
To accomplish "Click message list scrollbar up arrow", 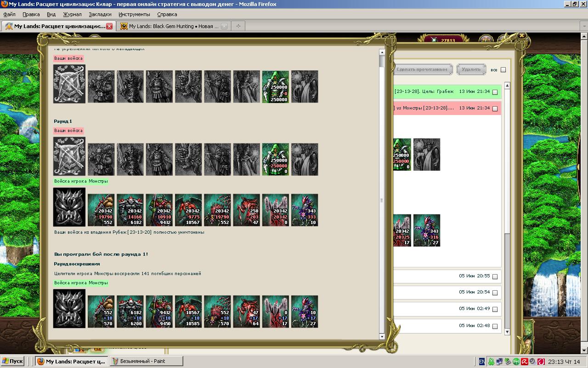I will 507,86.
